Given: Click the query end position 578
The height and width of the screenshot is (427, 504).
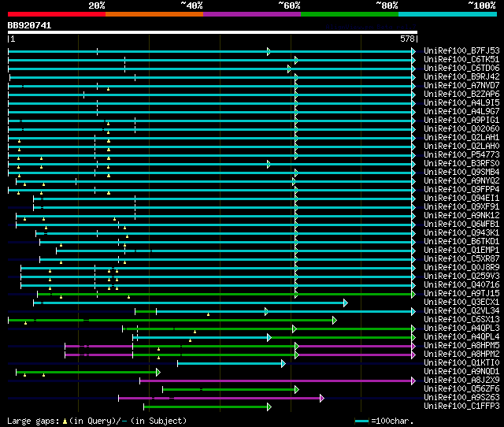Looking at the screenshot, I should (407, 39).
